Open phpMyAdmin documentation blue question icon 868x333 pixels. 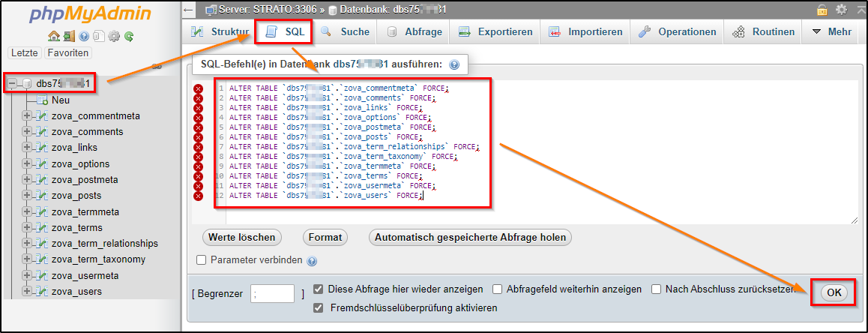coord(84,37)
